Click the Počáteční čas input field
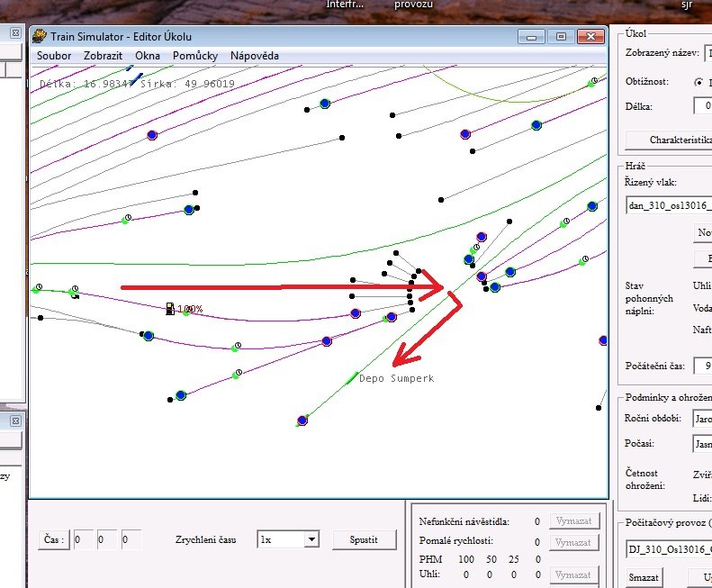Image resolution: width=712 pixels, height=588 pixels. point(703,366)
